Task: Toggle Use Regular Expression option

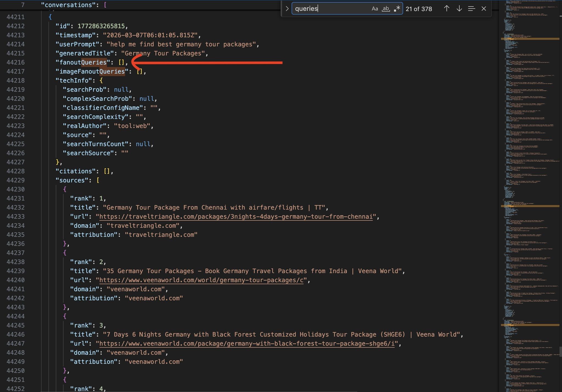Action: [397, 9]
